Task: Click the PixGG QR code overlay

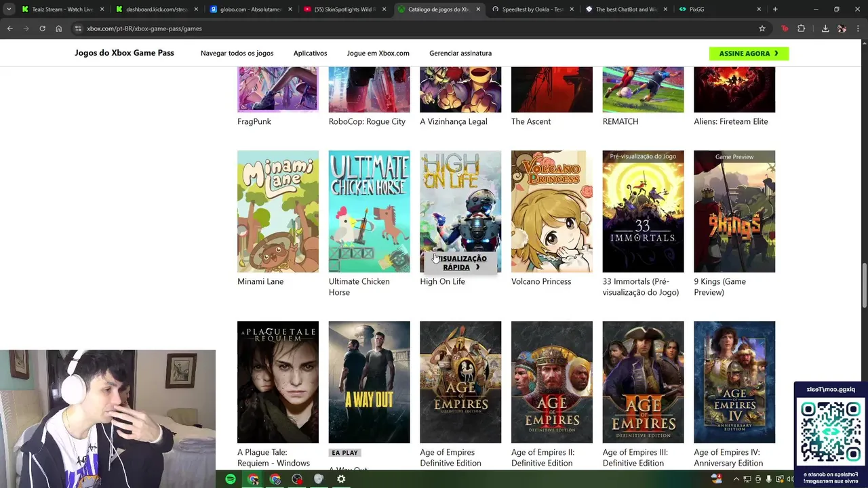Action: (831, 431)
